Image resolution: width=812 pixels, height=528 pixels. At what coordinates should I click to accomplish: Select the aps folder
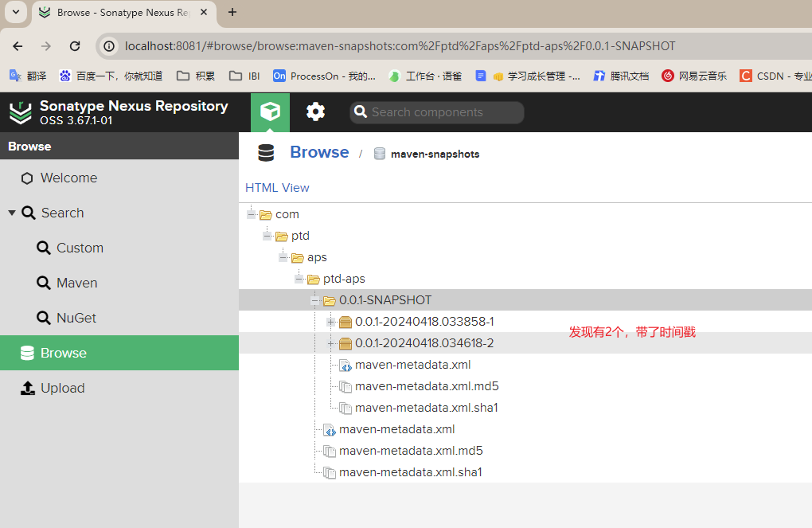[317, 257]
